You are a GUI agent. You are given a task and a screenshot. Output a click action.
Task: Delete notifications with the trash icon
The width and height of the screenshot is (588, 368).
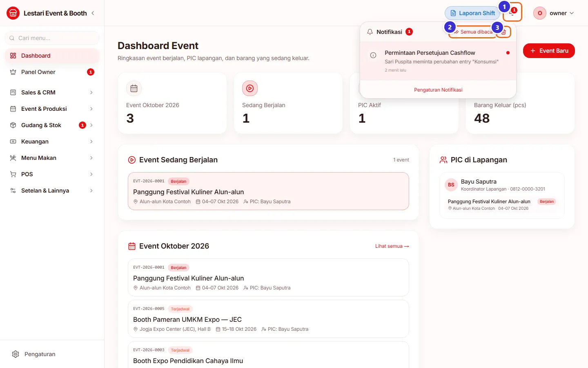click(x=504, y=32)
